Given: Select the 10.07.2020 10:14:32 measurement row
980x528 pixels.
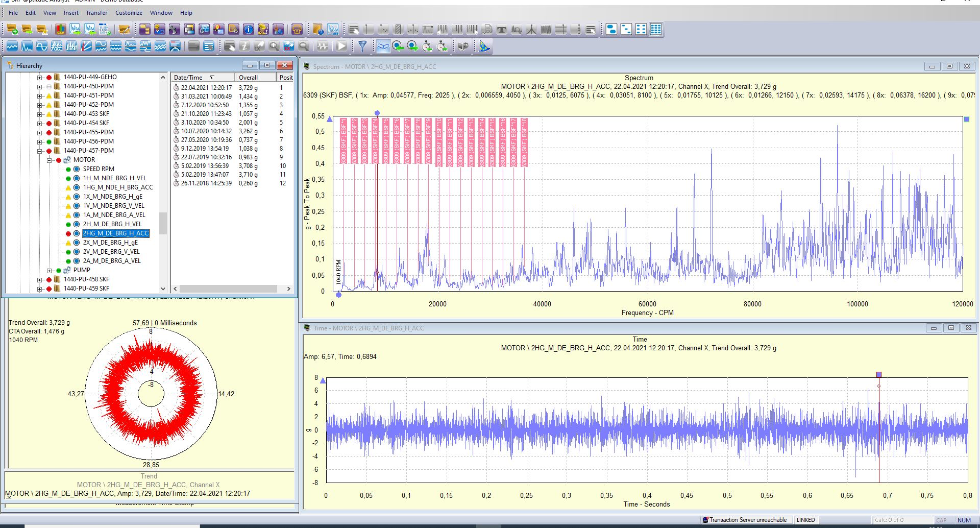Looking at the screenshot, I should (x=232, y=131).
